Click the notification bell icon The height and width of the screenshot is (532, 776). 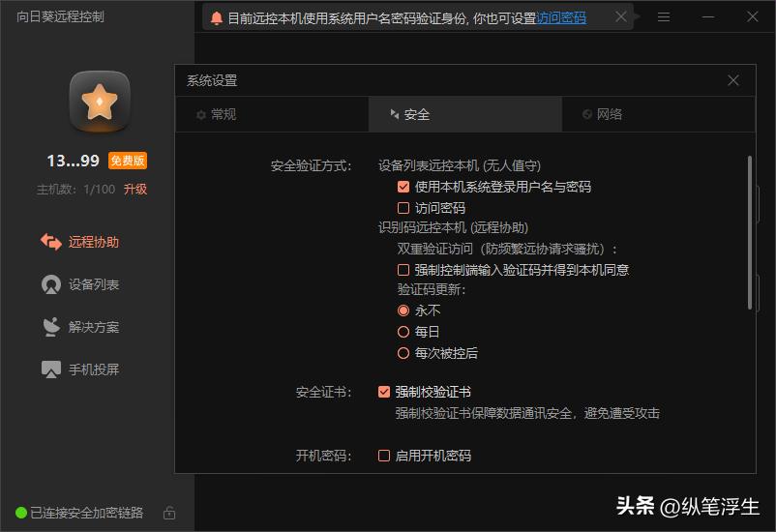tap(217, 18)
